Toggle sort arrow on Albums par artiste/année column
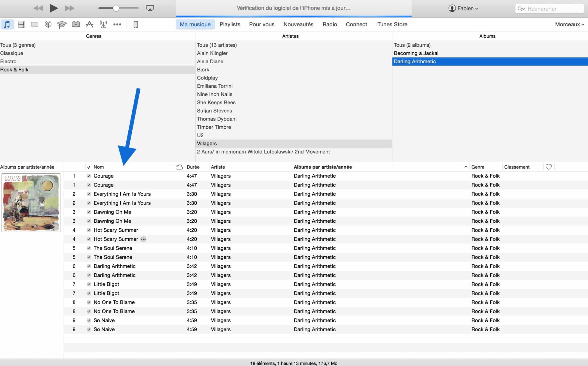This screenshot has height=366, width=588. [x=466, y=167]
